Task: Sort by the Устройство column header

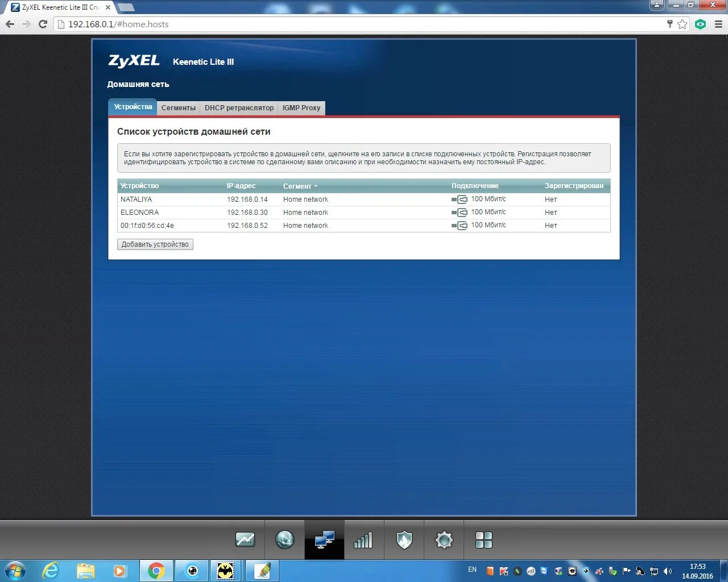Action: click(x=139, y=186)
